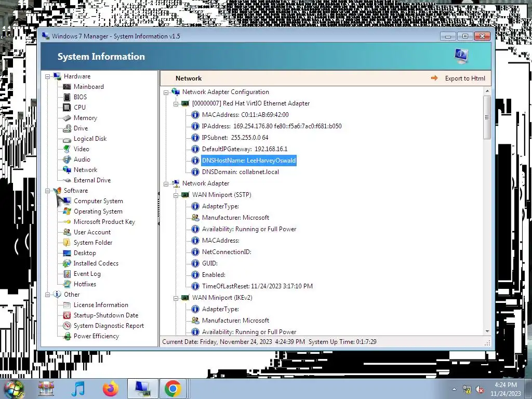Viewport: 532px width, 399px height.
Task: Click Export to Html link
Action: pyautogui.click(x=465, y=78)
